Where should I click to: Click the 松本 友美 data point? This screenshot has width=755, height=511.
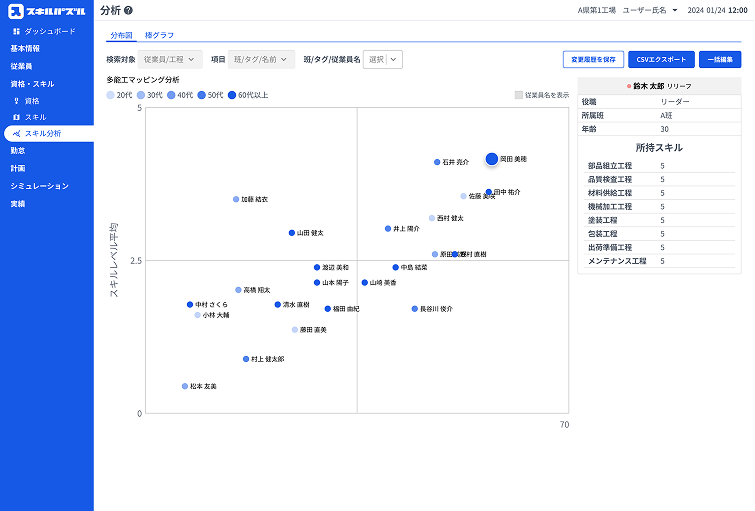(x=185, y=386)
